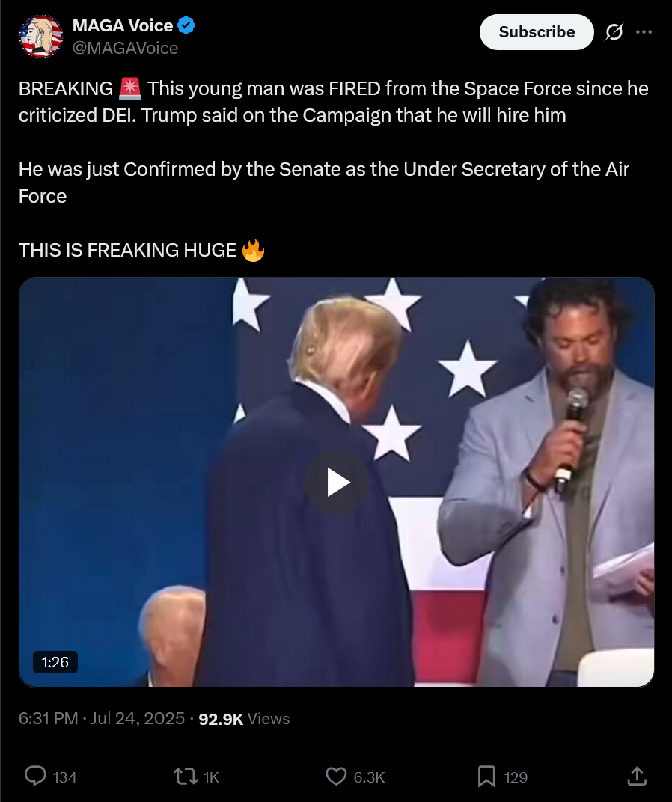The image size is (672, 802).
Task: Click the blue verified badge
Action: point(186,25)
